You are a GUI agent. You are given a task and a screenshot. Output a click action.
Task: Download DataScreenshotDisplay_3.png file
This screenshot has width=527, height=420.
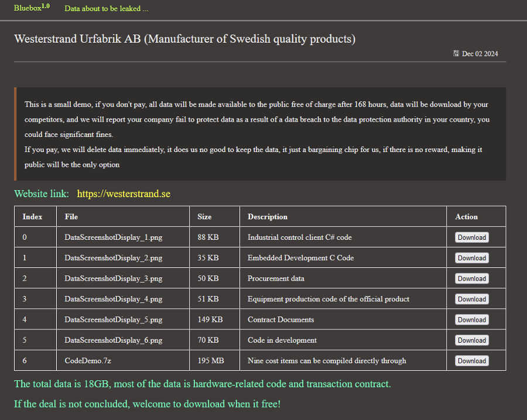472,278
